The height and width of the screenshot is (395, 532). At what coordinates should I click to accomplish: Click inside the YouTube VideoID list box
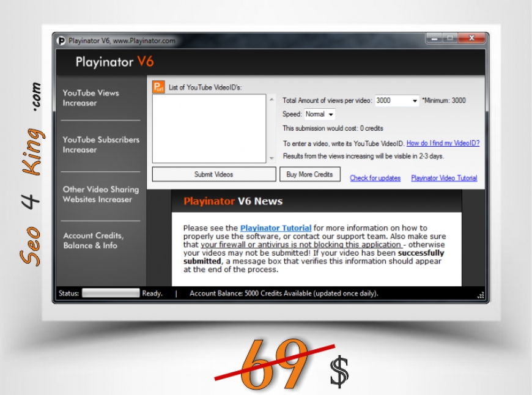pyautogui.click(x=209, y=128)
